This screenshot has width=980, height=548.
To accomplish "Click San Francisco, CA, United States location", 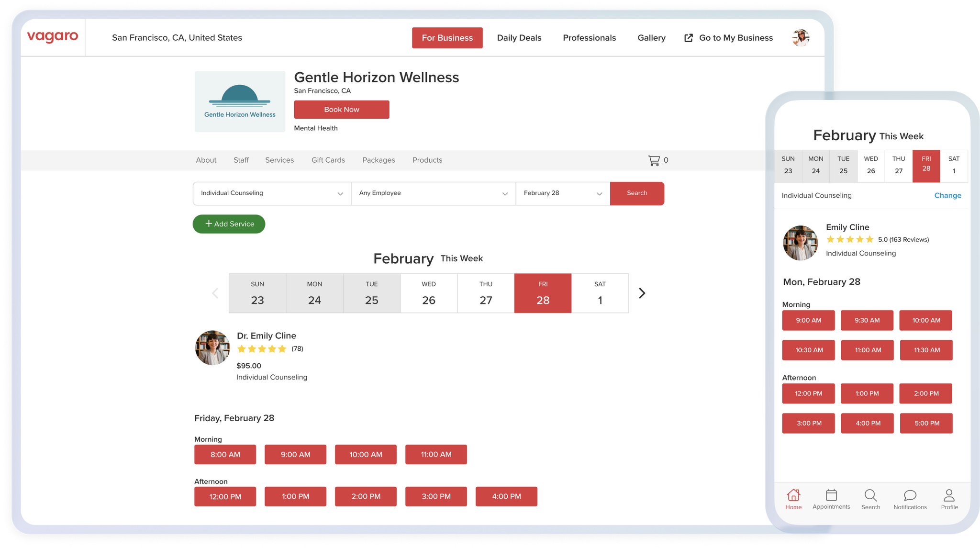I will [177, 38].
